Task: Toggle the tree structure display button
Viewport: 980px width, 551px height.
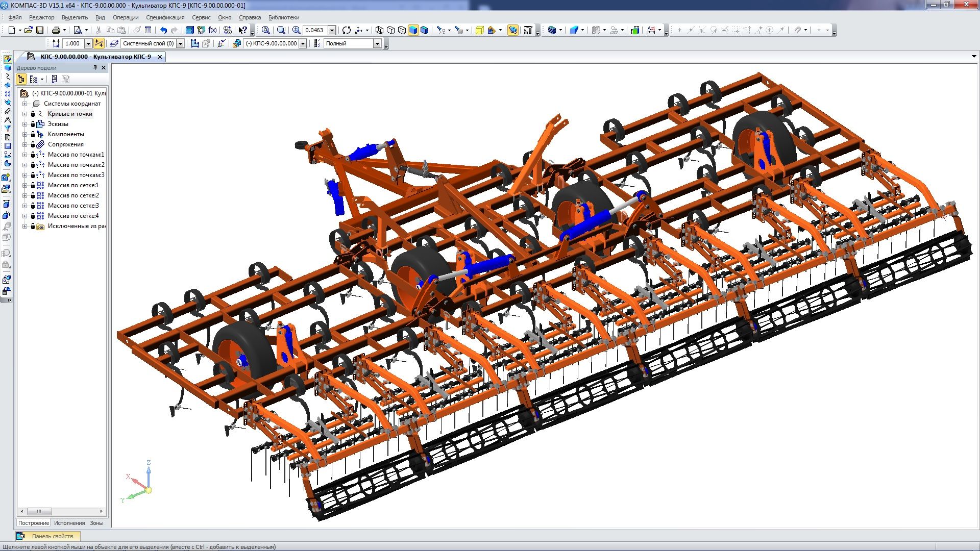Action: pos(21,79)
